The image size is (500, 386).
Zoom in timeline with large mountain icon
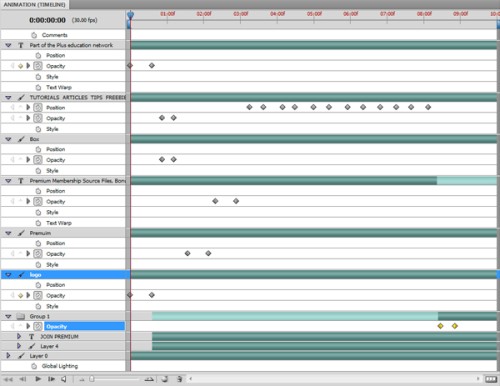[x=149, y=379]
